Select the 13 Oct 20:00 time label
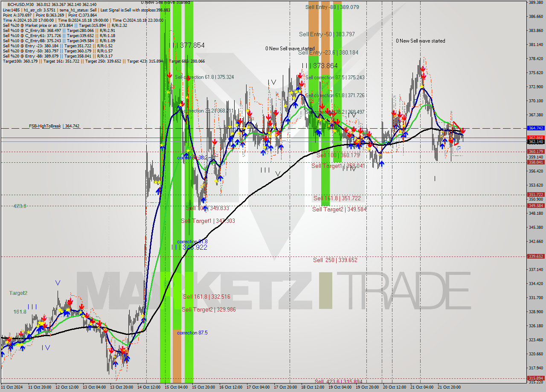Screen dimensions: 546x392 (122, 387)
